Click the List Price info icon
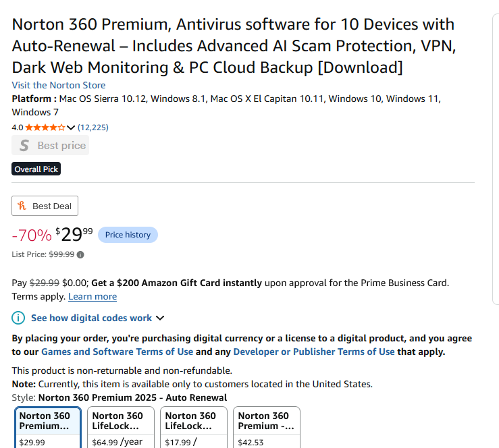Screen dimensions: 499x448 [x=80, y=254]
